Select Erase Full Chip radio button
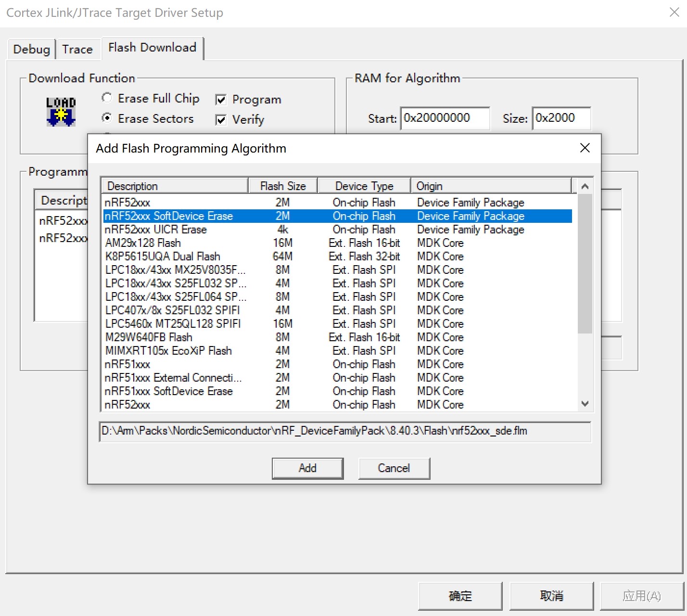This screenshot has width=687, height=616. coord(107,98)
